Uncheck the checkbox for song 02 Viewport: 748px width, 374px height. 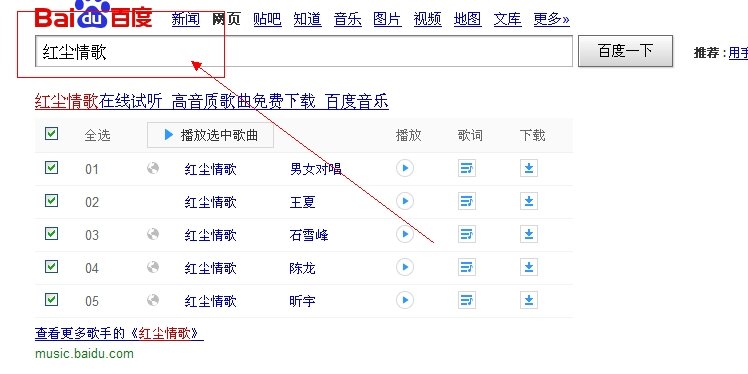pyautogui.click(x=52, y=200)
